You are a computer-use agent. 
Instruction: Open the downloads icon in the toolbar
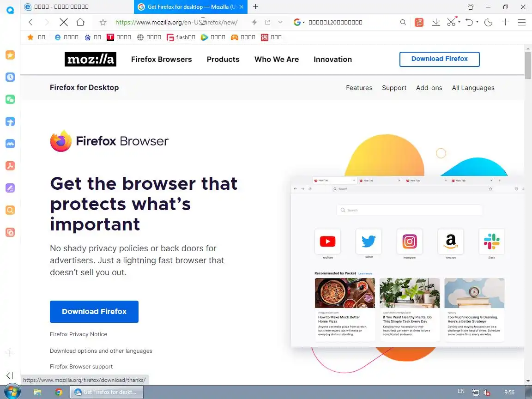[436, 22]
